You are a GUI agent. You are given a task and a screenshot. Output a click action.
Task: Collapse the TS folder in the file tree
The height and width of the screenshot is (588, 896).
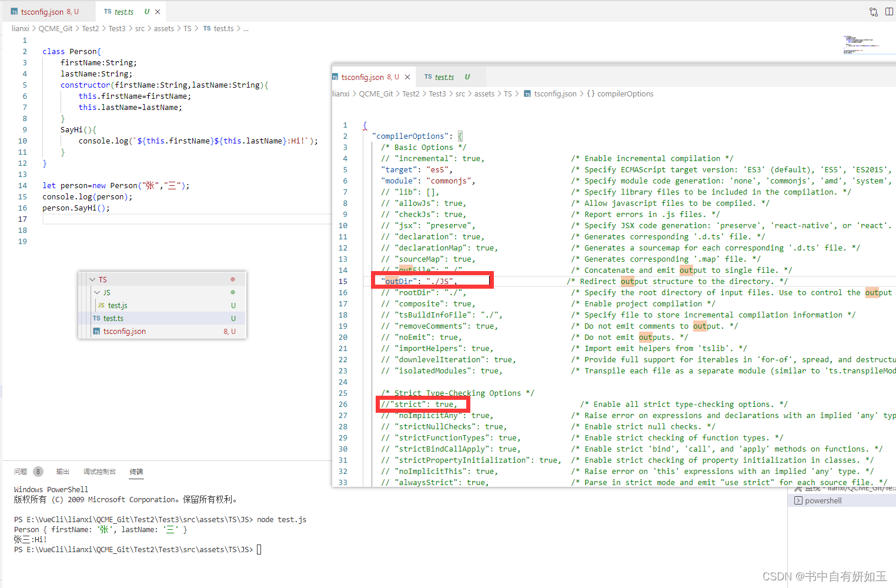[92, 279]
